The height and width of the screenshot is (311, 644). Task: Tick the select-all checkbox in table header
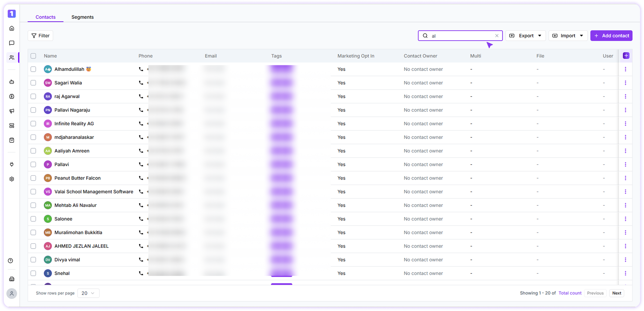pos(33,56)
